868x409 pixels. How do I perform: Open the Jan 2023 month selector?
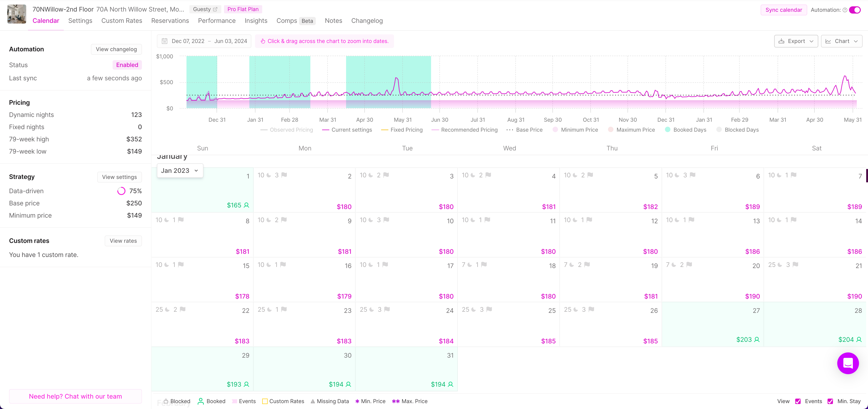tap(180, 171)
